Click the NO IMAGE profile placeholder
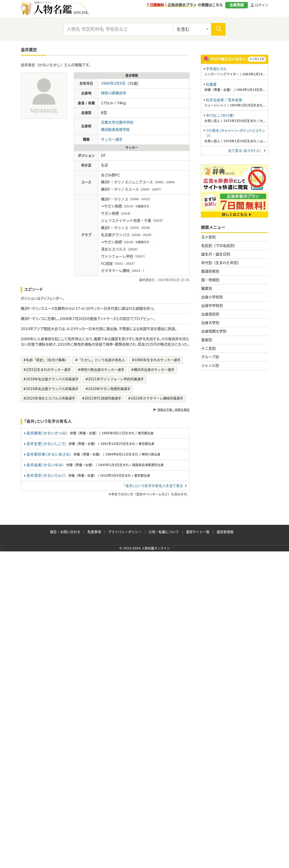Image resolution: width=289 pixels, height=868 pixels. click(44, 96)
